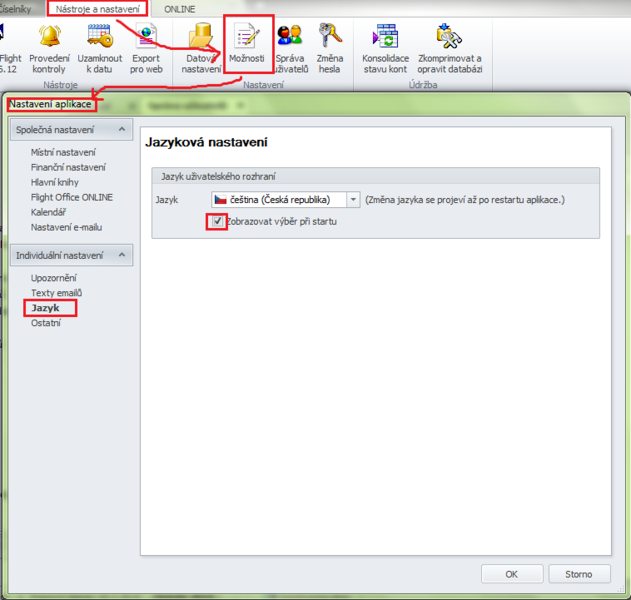
Task: Run Konsolidace stavu kont tool
Action: [x=385, y=38]
